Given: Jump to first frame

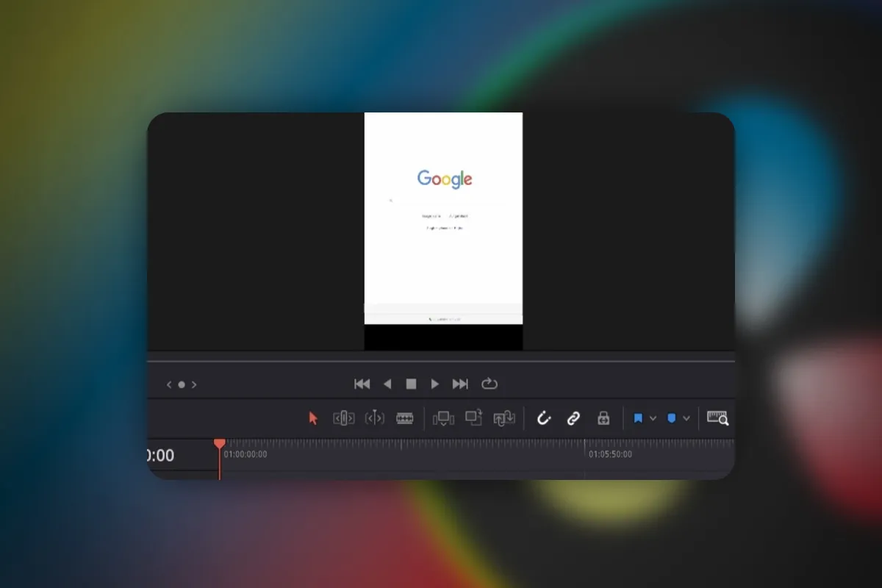Looking at the screenshot, I should (x=362, y=384).
